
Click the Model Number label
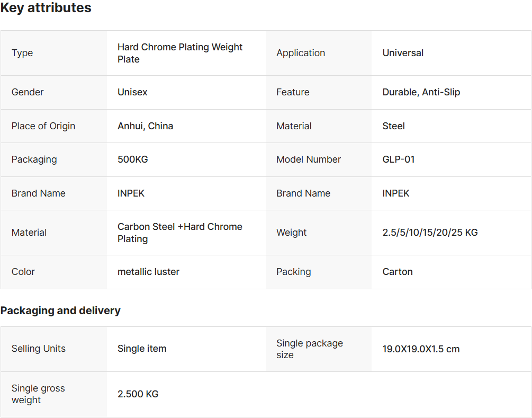pos(309,159)
